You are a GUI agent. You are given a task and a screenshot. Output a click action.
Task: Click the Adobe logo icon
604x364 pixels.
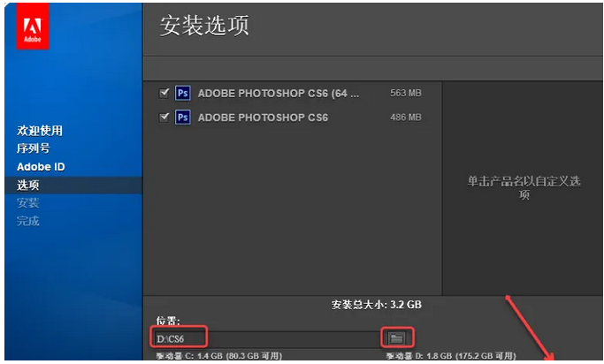[33, 27]
